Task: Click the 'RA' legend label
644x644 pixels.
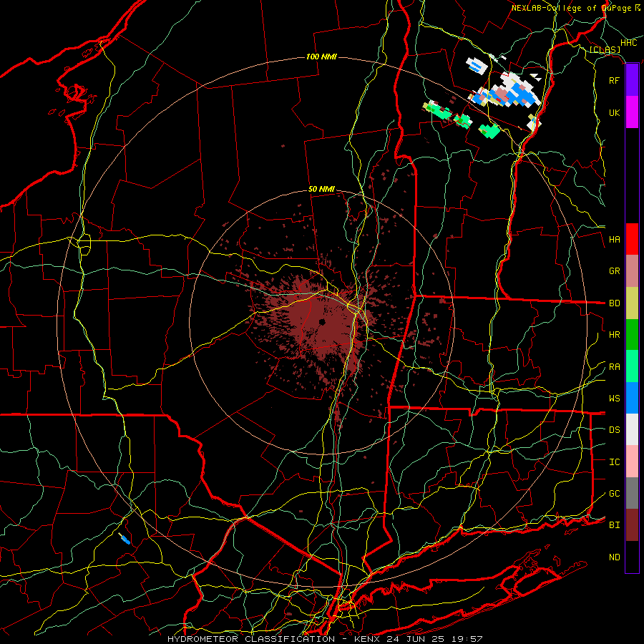Action: [615, 367]
